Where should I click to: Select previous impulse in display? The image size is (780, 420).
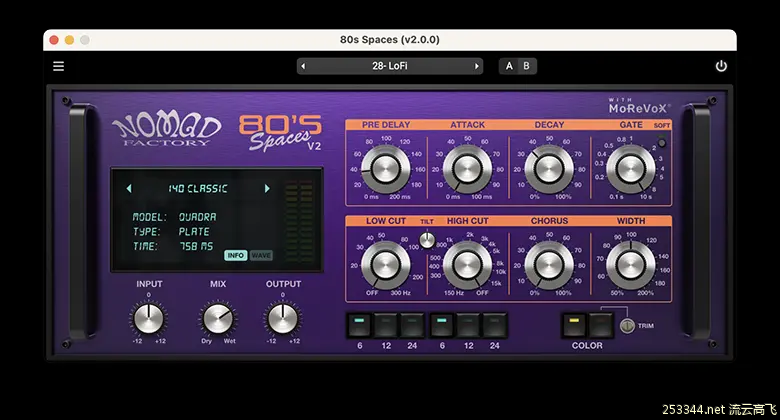(x=129, y=189)
